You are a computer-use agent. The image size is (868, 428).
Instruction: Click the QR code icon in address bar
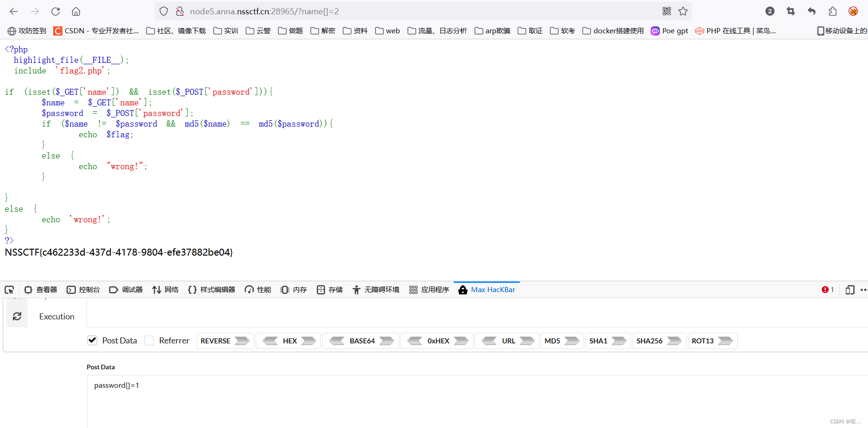[x=667, y=11]
